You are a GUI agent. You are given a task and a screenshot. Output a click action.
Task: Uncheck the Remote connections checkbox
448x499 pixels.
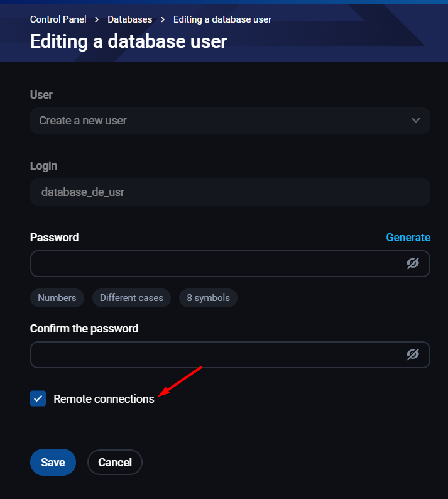tap(38, 398)
